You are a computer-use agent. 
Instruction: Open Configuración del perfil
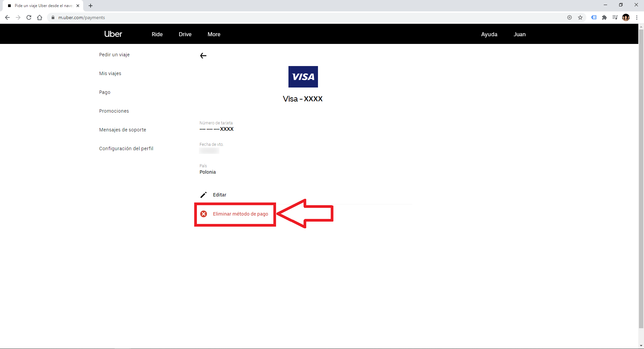pyautogui.click(x=126, y=149)
